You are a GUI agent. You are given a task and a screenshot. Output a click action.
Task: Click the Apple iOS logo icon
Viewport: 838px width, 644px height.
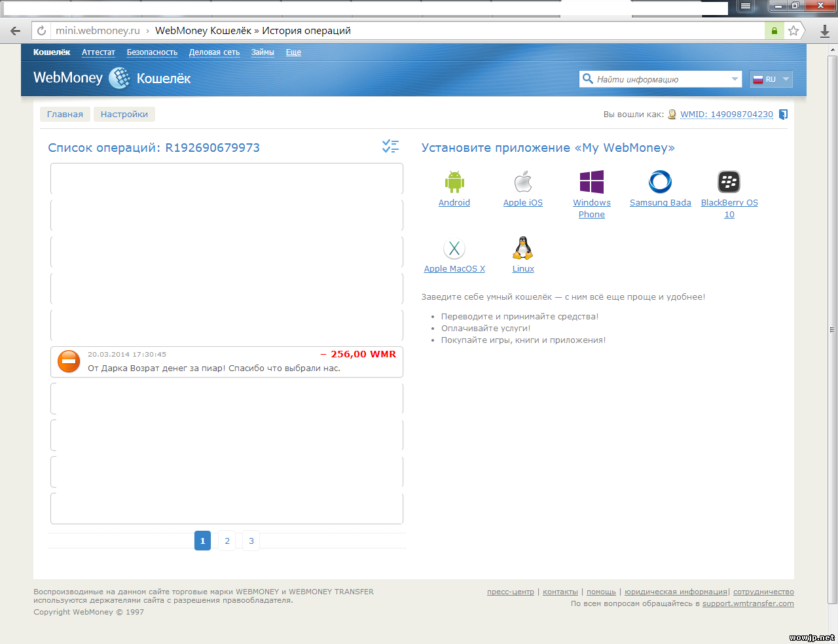[522, 182]
